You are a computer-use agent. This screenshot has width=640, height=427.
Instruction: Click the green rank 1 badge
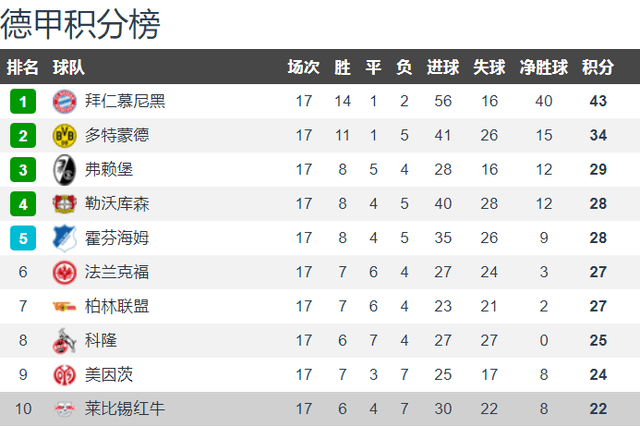23,101
